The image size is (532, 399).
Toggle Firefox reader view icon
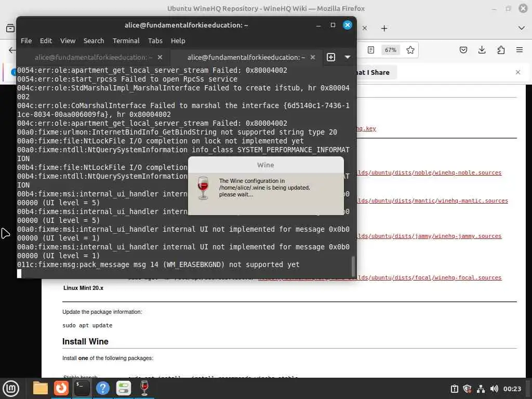coord(371,50)
